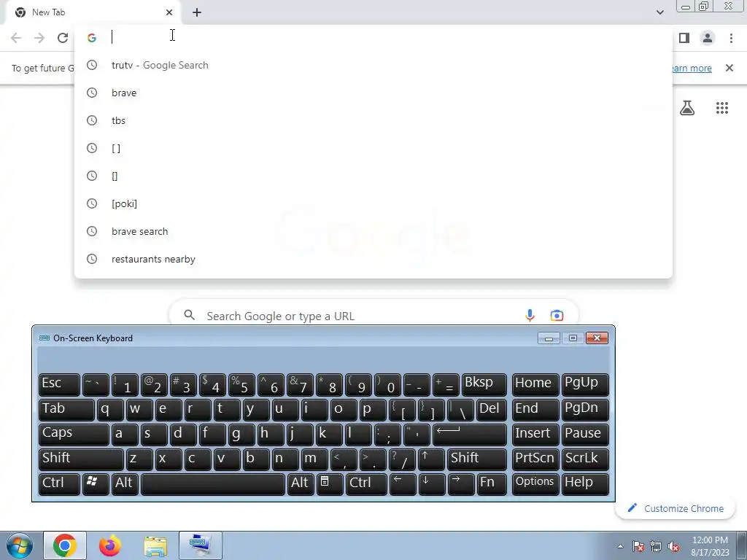
Task: Launch Firefox from the taskbar
Action: click(110, 545)
